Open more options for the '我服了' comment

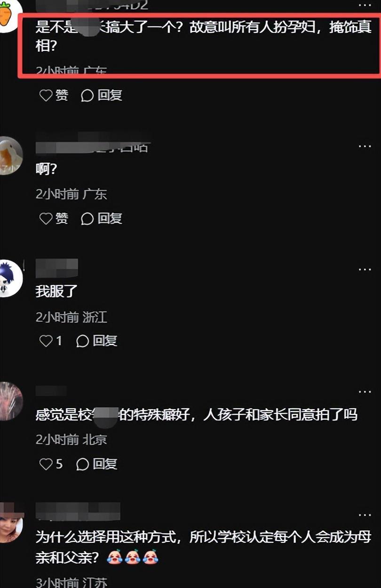[365, 270]
